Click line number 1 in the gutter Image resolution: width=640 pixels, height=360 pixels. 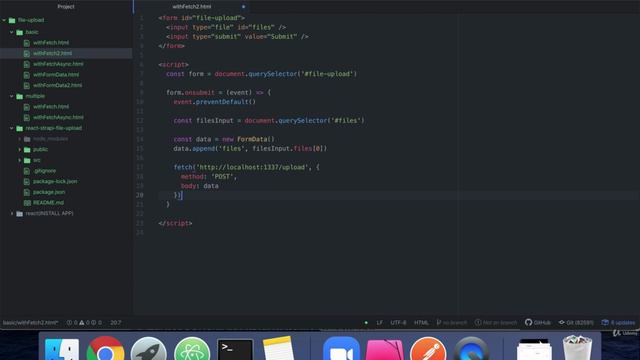(x=142, y=18)
